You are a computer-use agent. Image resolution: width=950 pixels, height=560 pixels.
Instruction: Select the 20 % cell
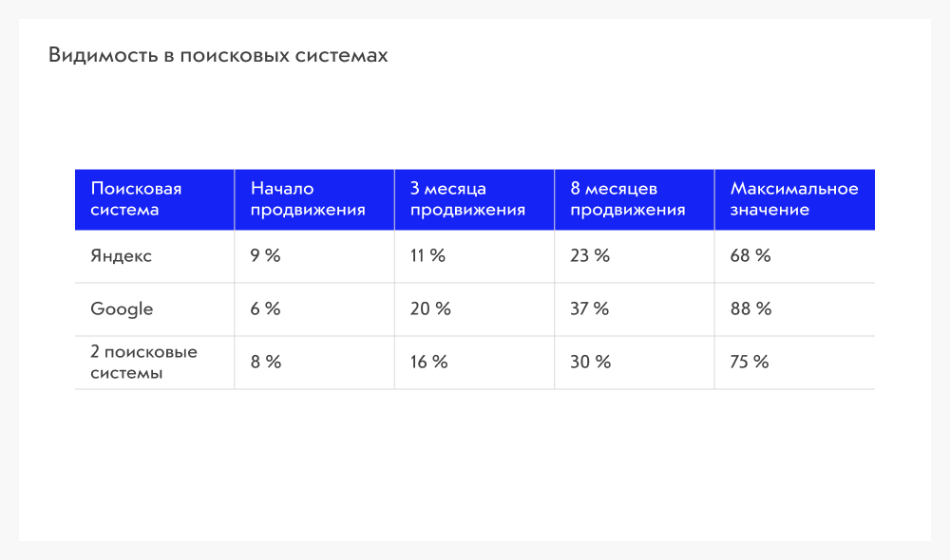430,308
